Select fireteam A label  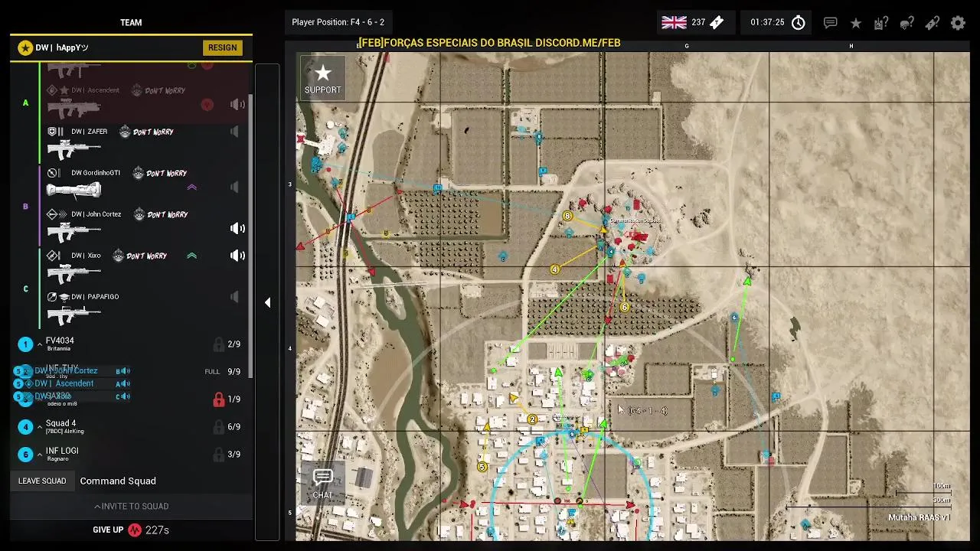pyautogui.click(x=25, y=103)
